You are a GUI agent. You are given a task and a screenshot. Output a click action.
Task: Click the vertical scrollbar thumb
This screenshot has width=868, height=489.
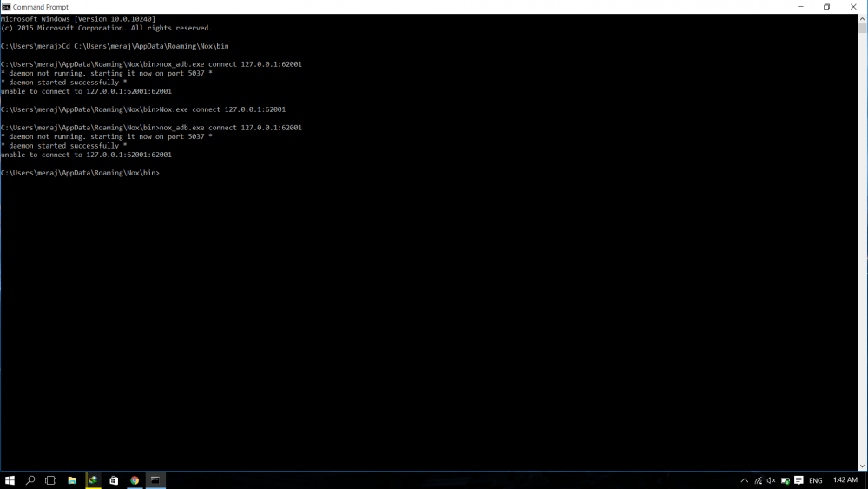tap(863, 29)
